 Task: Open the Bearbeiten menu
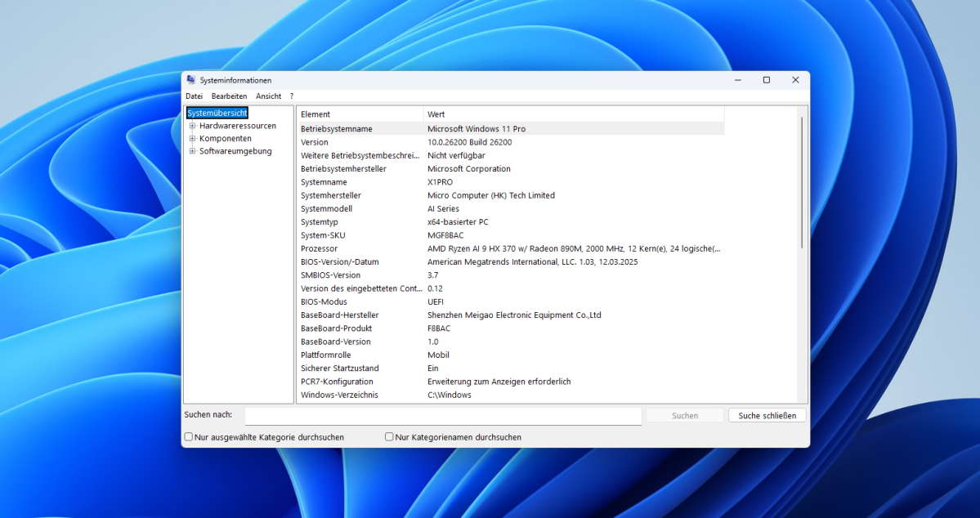pyautogui.click(x=229, y=96)
